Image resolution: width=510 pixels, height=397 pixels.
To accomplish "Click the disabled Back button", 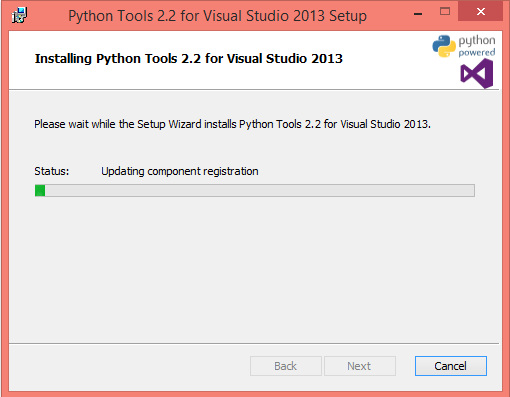I will point(286,366).
